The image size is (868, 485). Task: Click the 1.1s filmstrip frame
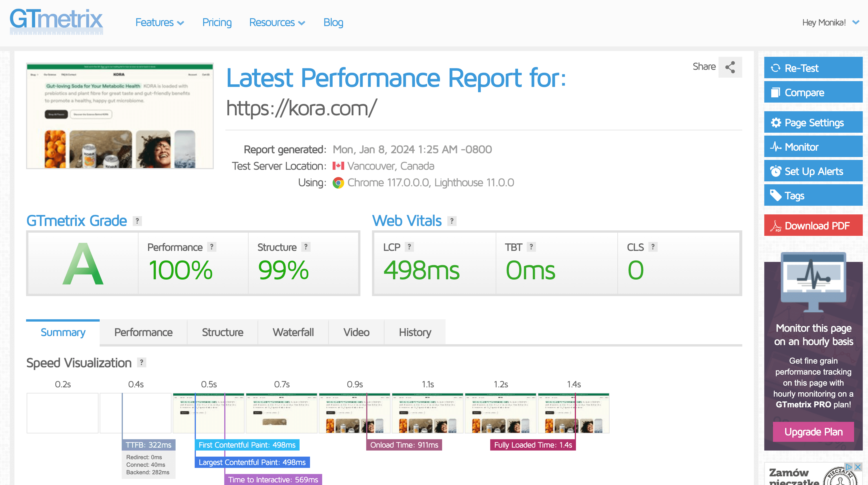(x=428, y=413)
